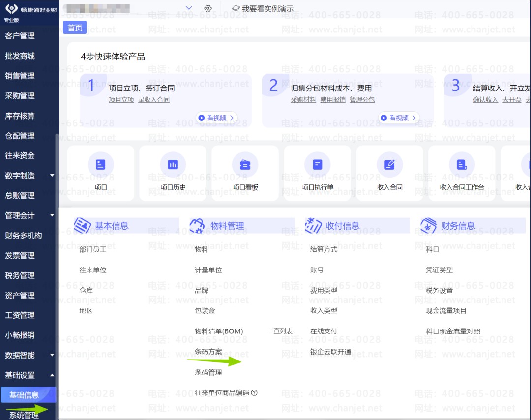Image resolution: width=531 pixels, height=420 pixels.
Task: Open 财务多机构 in the sidebar
Action: [24, 236]
